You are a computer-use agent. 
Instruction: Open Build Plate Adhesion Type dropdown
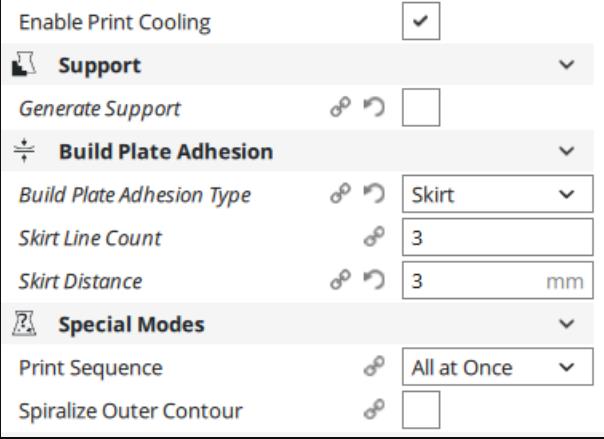pyautogui.click(x=498, y=194)
